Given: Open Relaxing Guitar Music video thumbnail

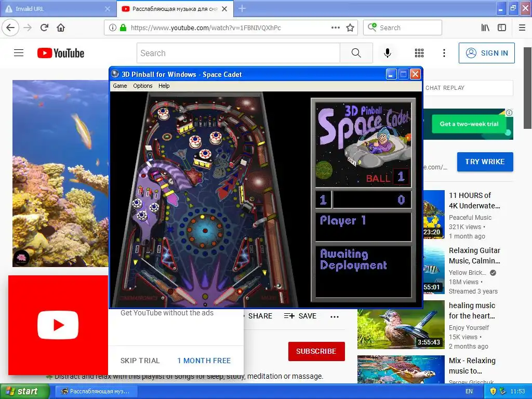Looking at the screenshot, I should click(x=434, y=270).
